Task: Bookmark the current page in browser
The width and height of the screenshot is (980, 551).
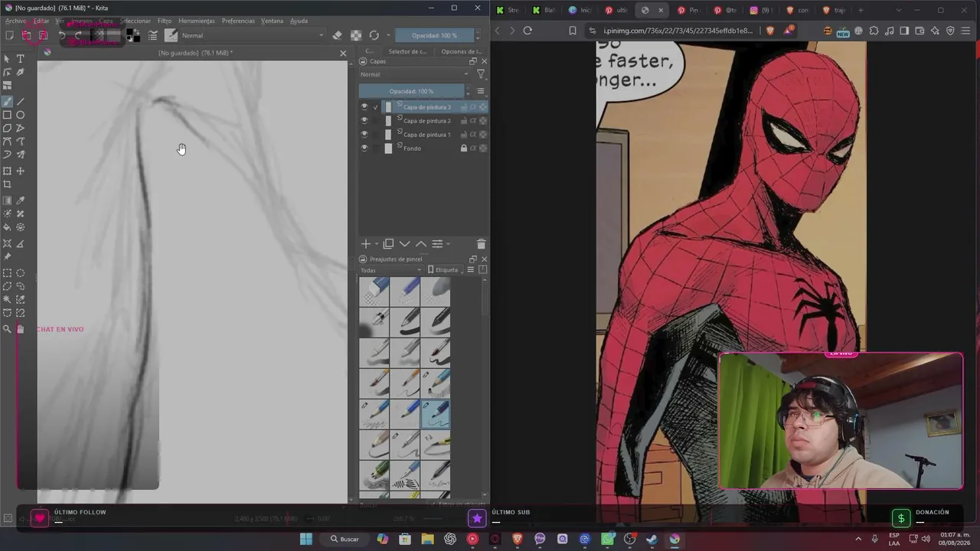Action: pos(573,31)
